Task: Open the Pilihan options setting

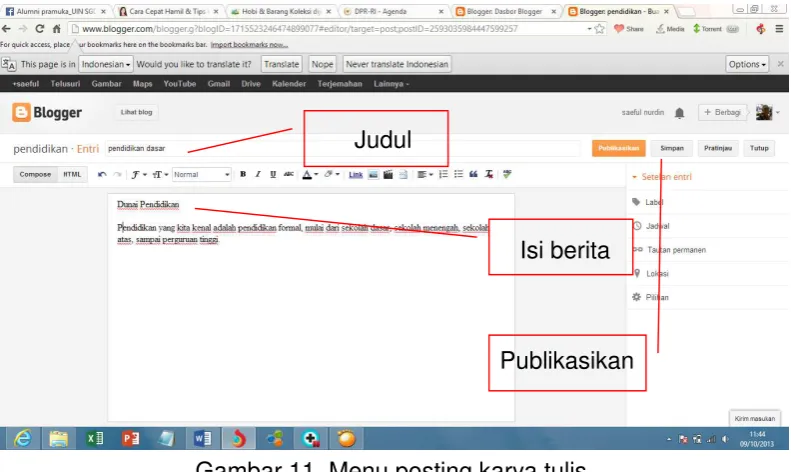Action: pyautogui.click(x=650, y=297)
